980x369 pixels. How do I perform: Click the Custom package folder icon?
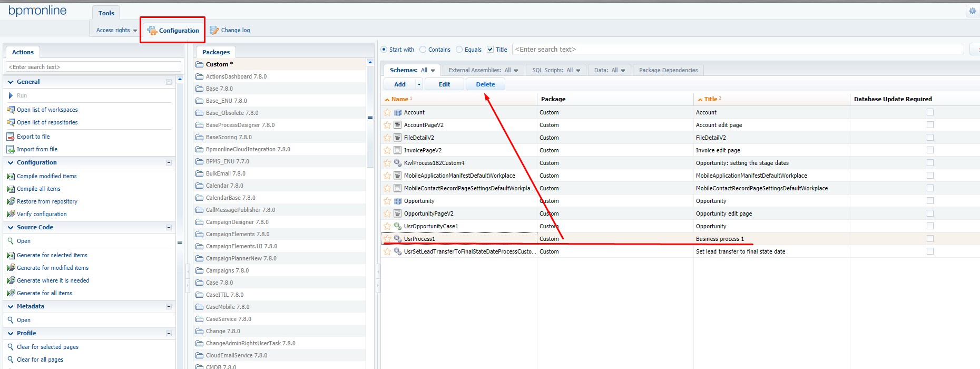pyautogui.click(x=199, y=64)
